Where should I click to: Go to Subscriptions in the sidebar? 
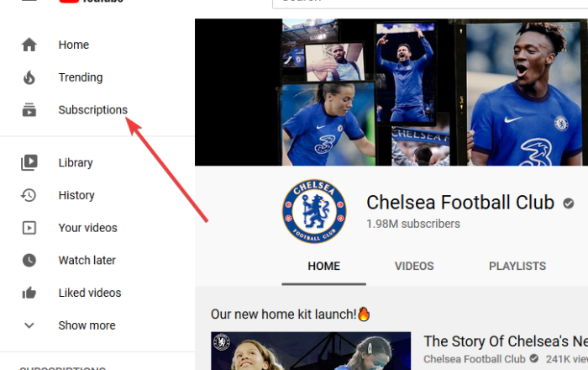click(92, 110)
